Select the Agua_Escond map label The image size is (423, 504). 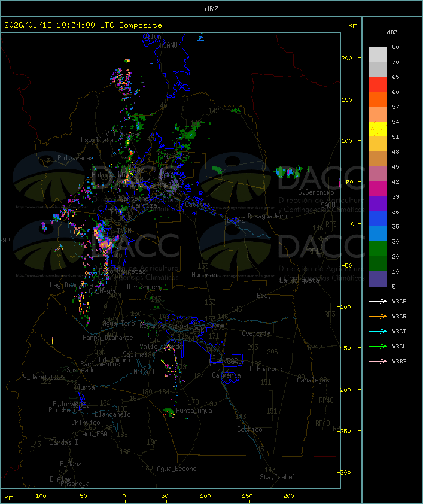coord(176,469)
